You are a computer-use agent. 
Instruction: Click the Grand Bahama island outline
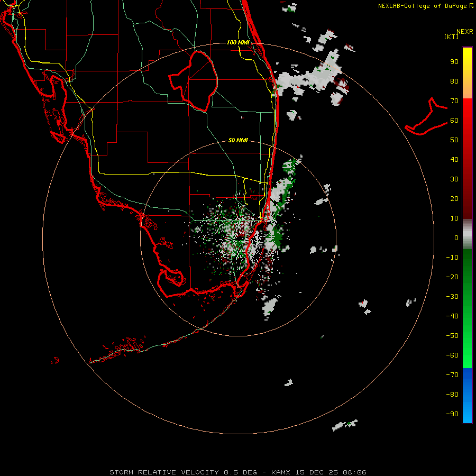click(x=426, y=116)
